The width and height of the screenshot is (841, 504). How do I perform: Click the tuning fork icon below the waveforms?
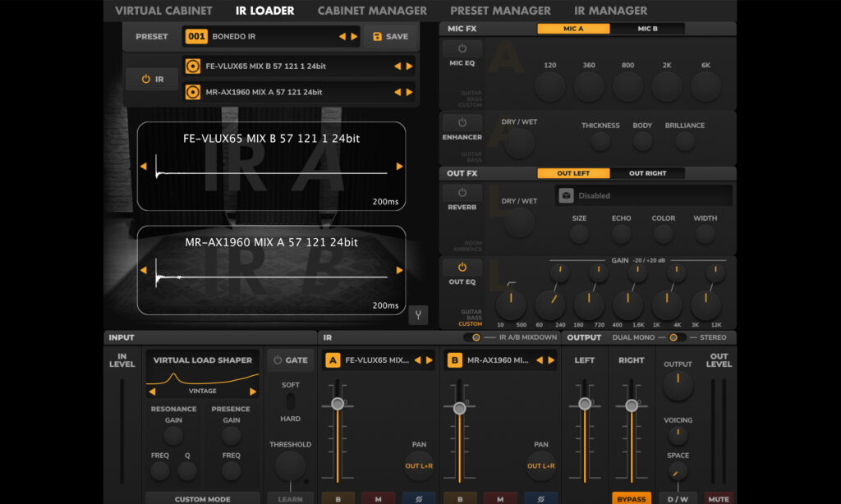pos(417,314)
